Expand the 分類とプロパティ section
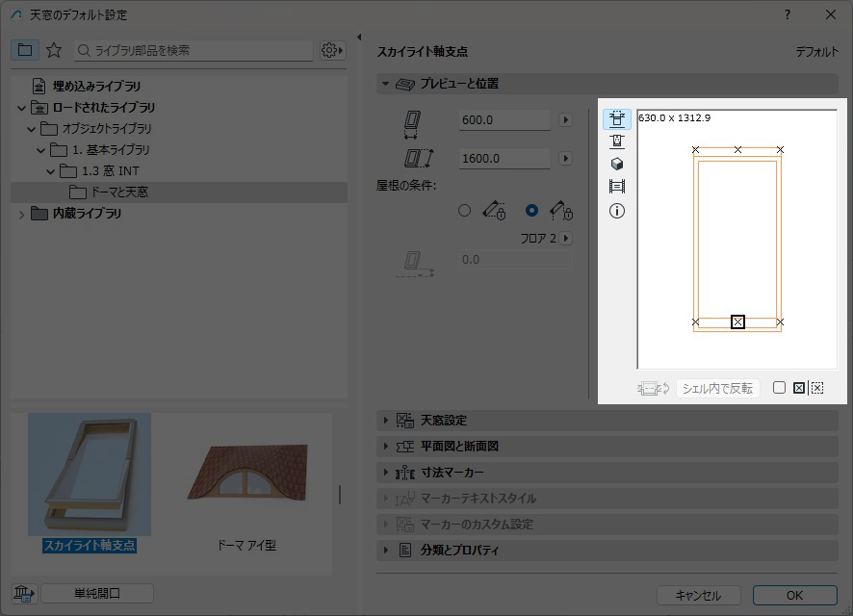Viewport: 853px width, 616px height. pos(387,551)
